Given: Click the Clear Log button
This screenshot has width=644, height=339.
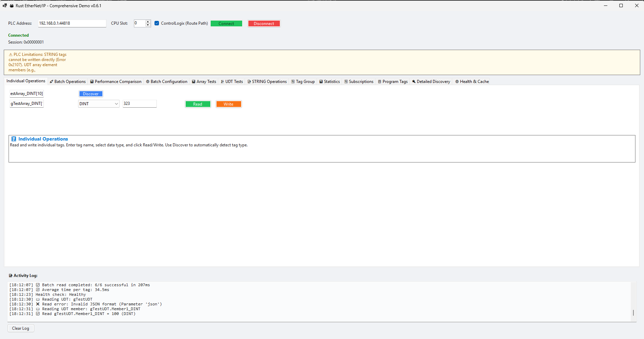Looking at the screenshot, I should [x=21, y=328].
